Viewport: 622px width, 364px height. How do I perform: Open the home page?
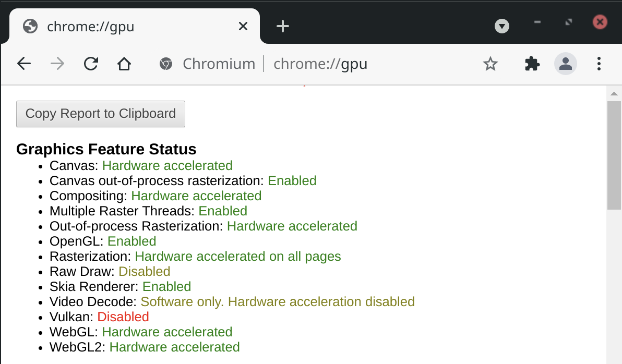[x=124, y=64]
